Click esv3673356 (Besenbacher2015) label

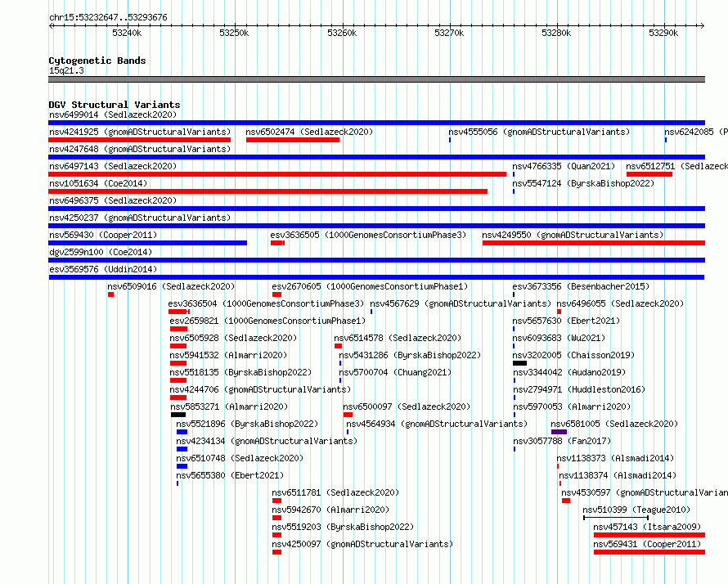(581, 286)
